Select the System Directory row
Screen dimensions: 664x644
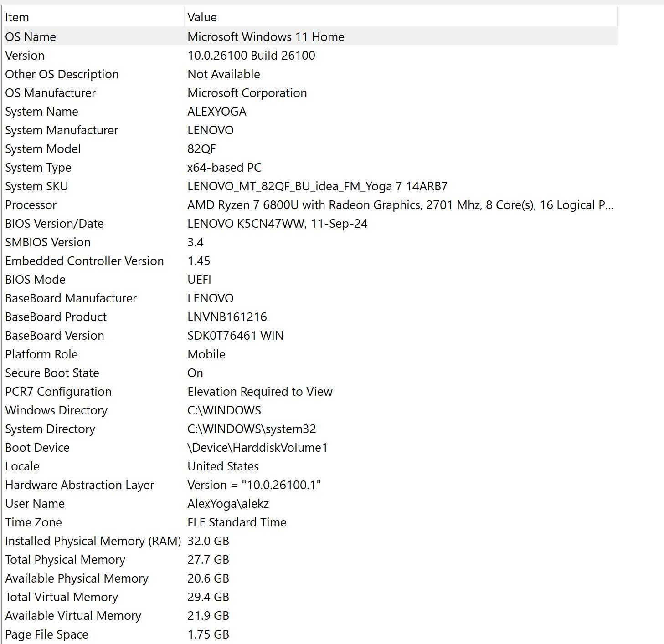click(50, 429)
